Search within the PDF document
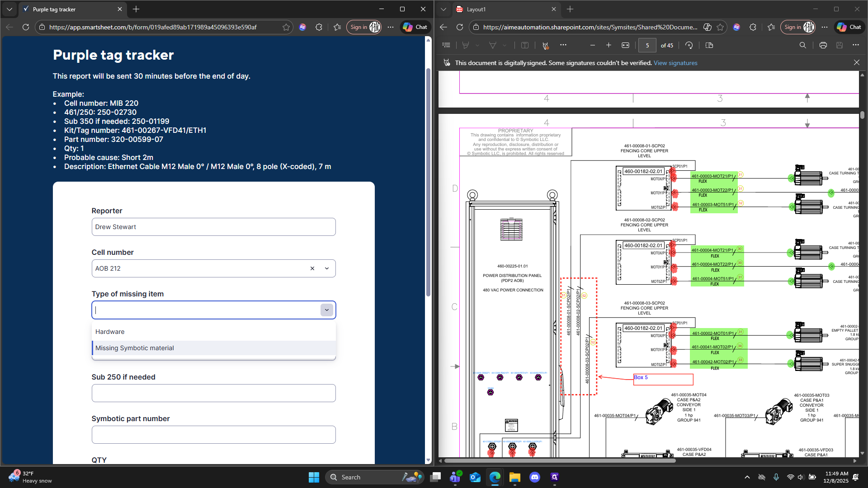This screenshot has height=488, width=868. 802,45
